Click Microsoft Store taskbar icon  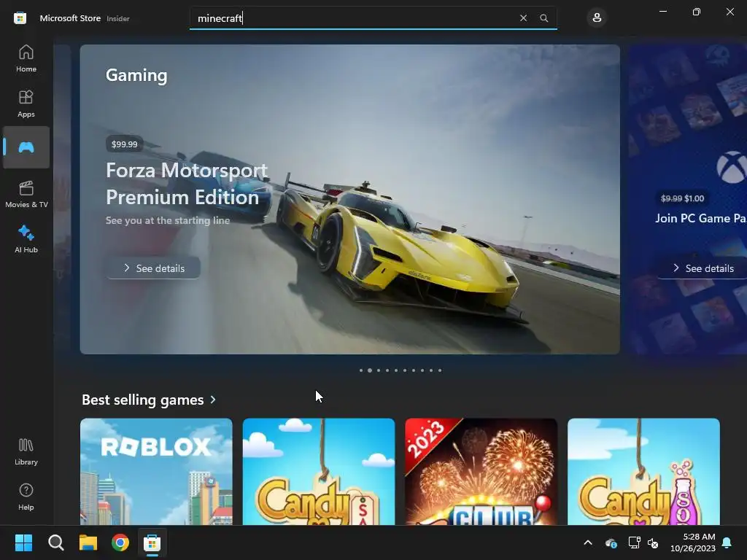(x=152, y=542)
